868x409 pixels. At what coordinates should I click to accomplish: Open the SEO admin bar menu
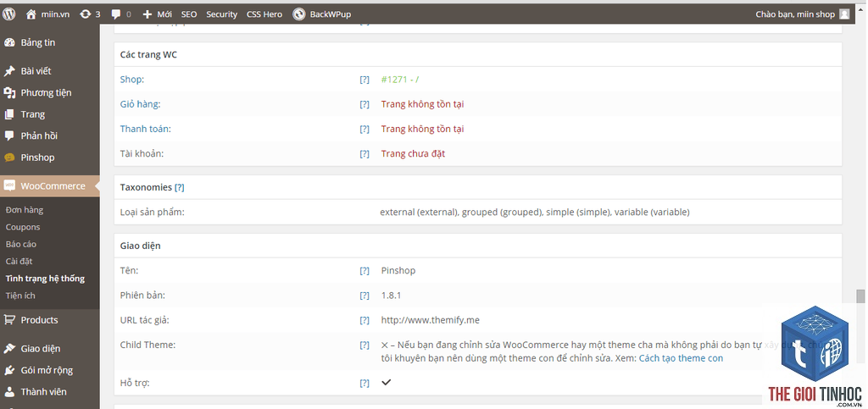click(x=189, y=14)
